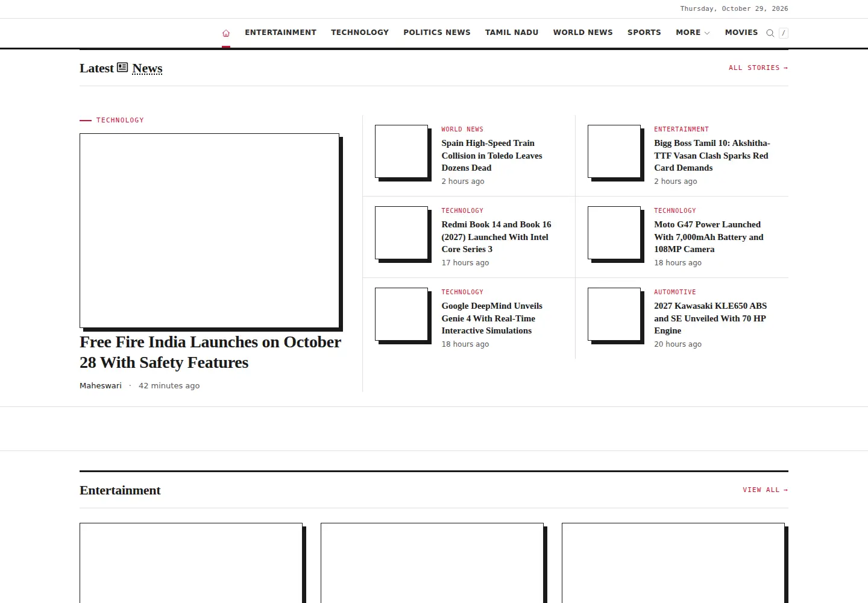The image size is (868, 603).
Task: Click the Automotive tag on Kawasaki story
Action: coord(675,292)
